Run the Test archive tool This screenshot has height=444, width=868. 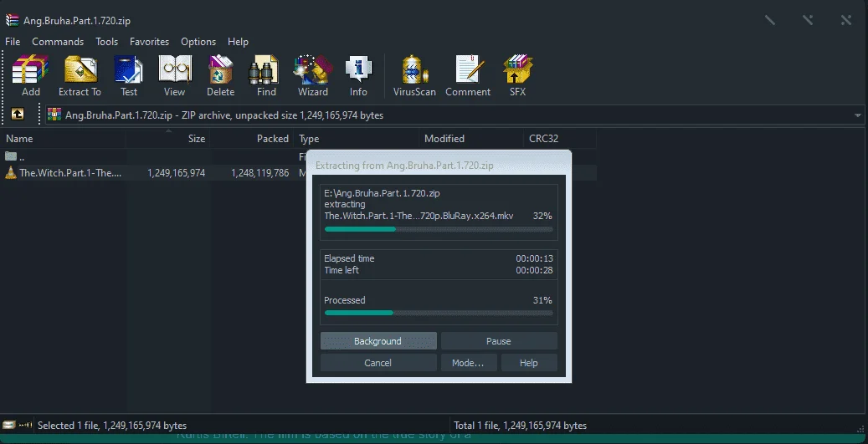tap(128, 76)
